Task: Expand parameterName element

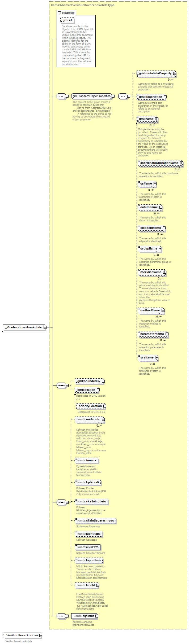Action: click(167, 334)
